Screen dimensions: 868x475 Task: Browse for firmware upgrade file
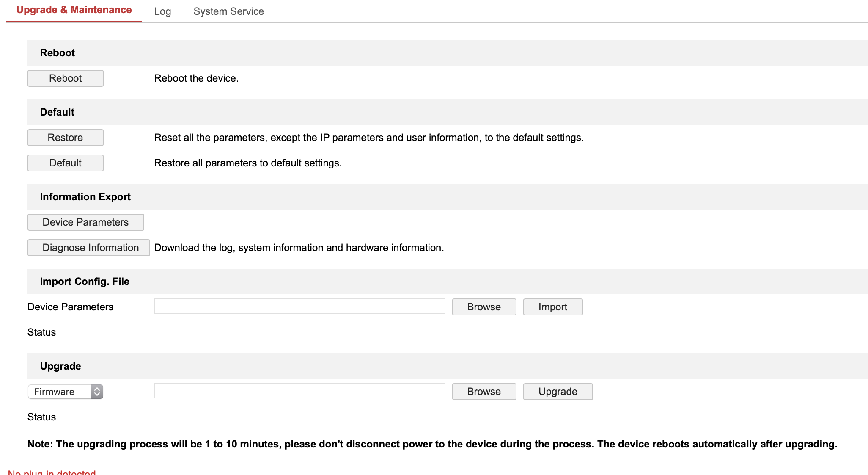click(484, 392)
